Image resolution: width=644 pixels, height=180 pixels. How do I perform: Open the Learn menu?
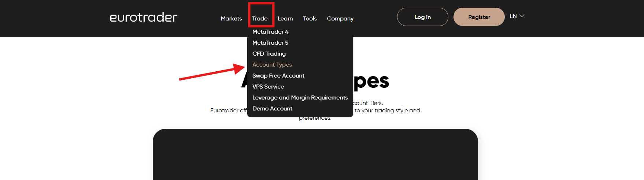[x=285, y=19]
